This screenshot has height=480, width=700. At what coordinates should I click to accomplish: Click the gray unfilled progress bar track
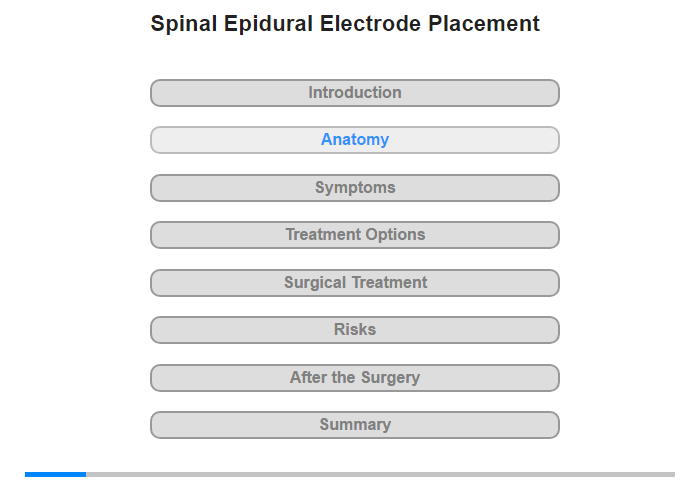coord(380,474)
